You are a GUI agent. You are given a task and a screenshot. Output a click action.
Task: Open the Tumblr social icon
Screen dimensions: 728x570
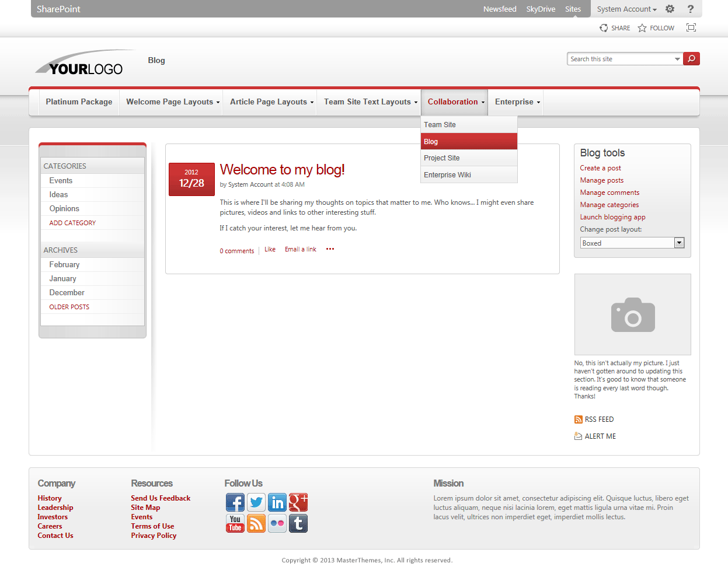(x=298, y=523)
